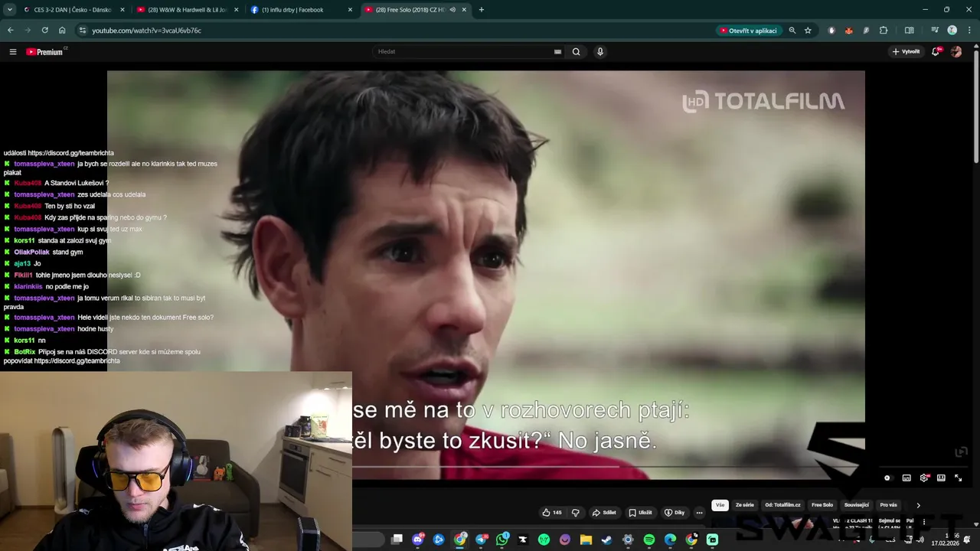
Task: Switch to the influ drby Facebook tab
Action: (301, 10)
